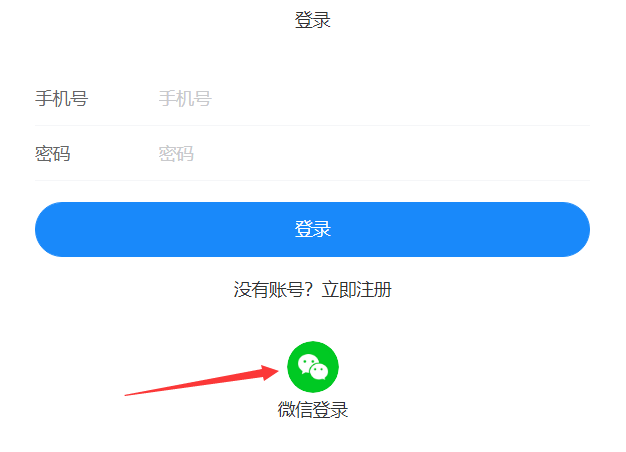The image size is (626, 452).
Task: Click the gray 手机号 placeholder text
Action: coord(185,99)
